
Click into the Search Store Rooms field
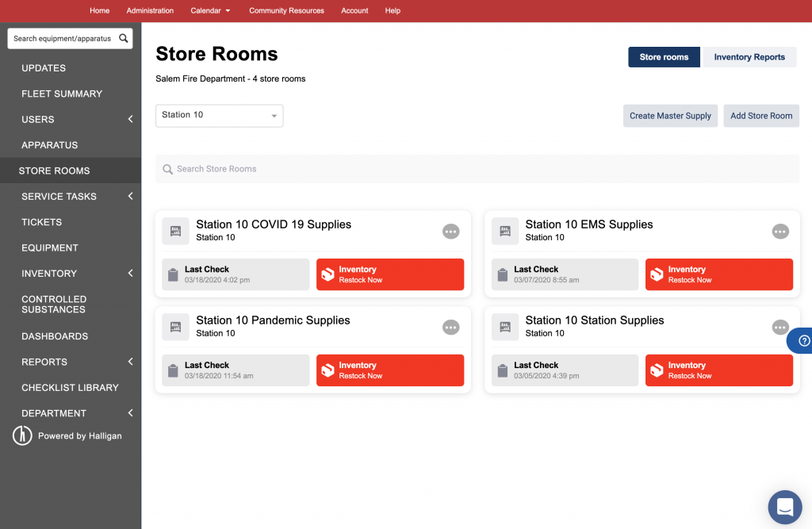click(x=476, y=169)
